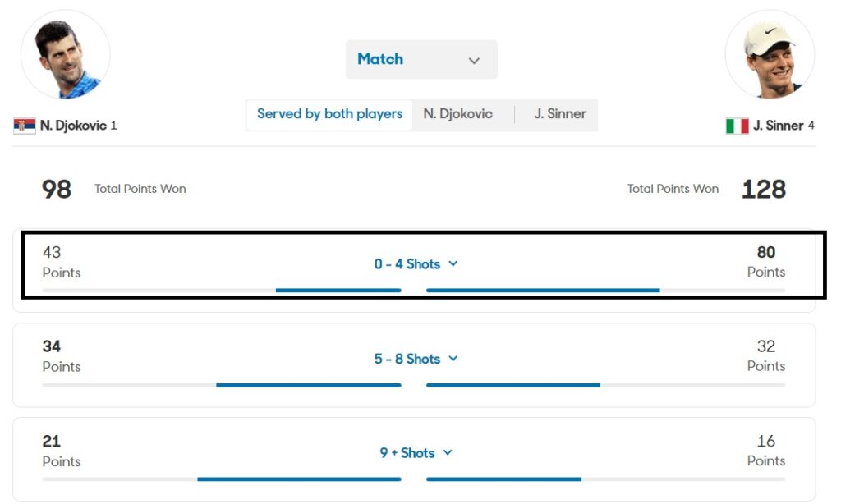
Task: Click the Serbian flag icon
Action: click(25, 126)
